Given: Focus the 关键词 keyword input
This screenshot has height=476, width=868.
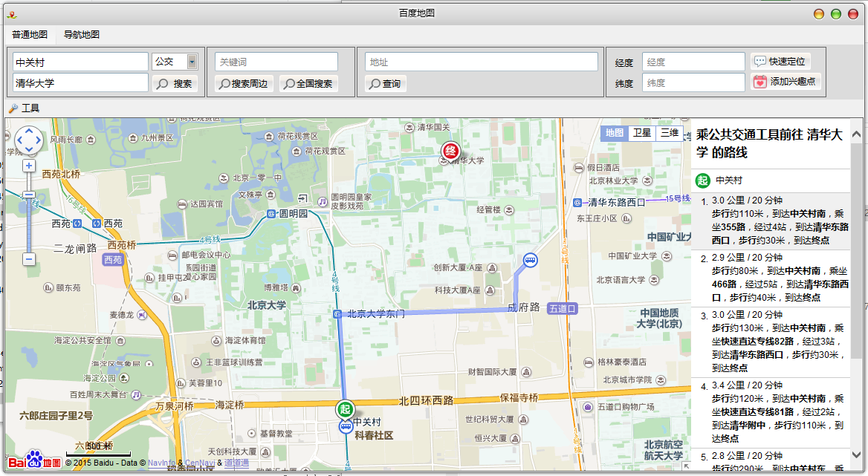Looking at the screenshot, I should 276,62.
